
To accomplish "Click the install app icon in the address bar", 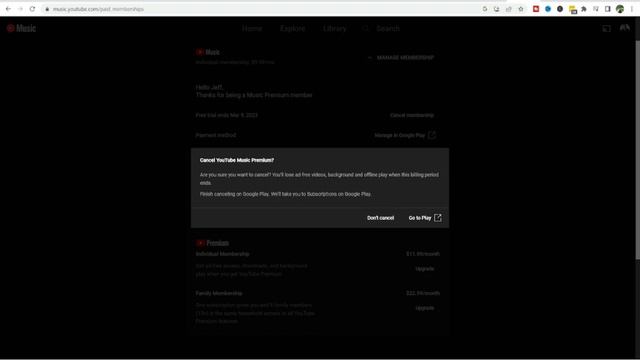I will (496, 9).
